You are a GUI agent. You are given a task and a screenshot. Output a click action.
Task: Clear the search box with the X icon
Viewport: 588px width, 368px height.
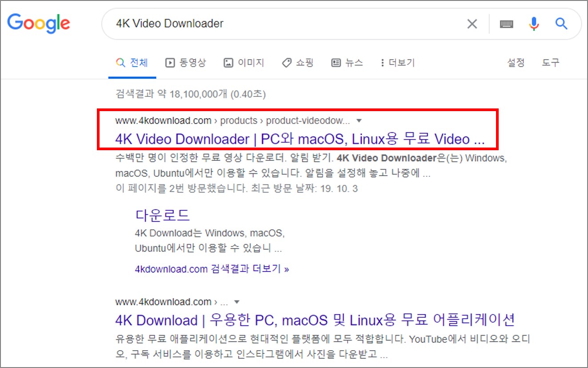472,24
